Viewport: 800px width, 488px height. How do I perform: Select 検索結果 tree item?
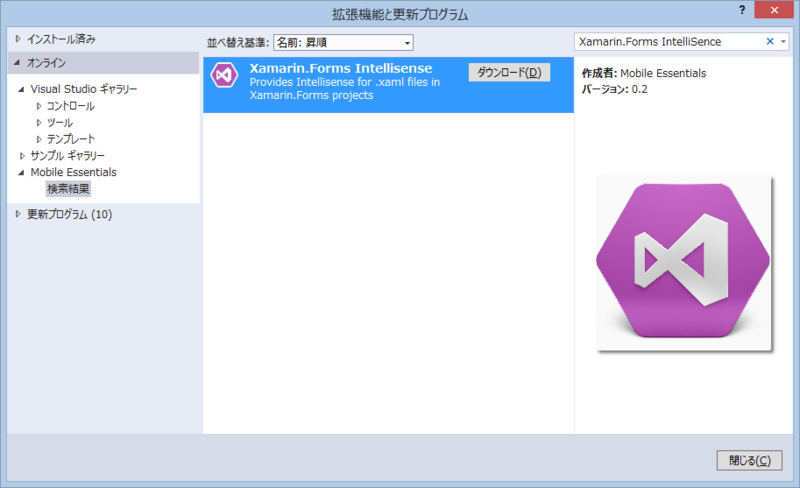coord(68,189)
